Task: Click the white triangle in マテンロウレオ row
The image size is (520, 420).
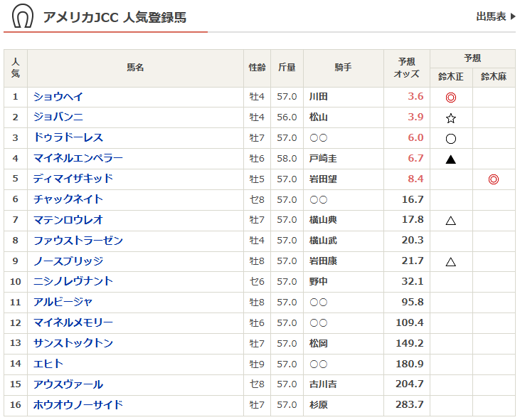Action: coord(450,221)
